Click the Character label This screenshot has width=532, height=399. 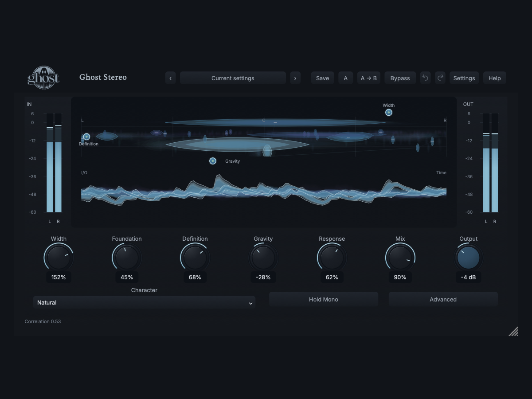pos(144,290)
